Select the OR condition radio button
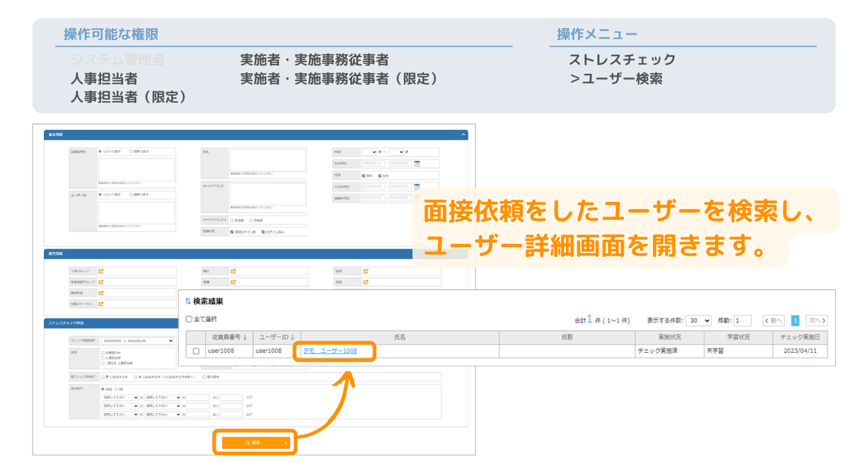The image size is (868, 468). (116, 389)
